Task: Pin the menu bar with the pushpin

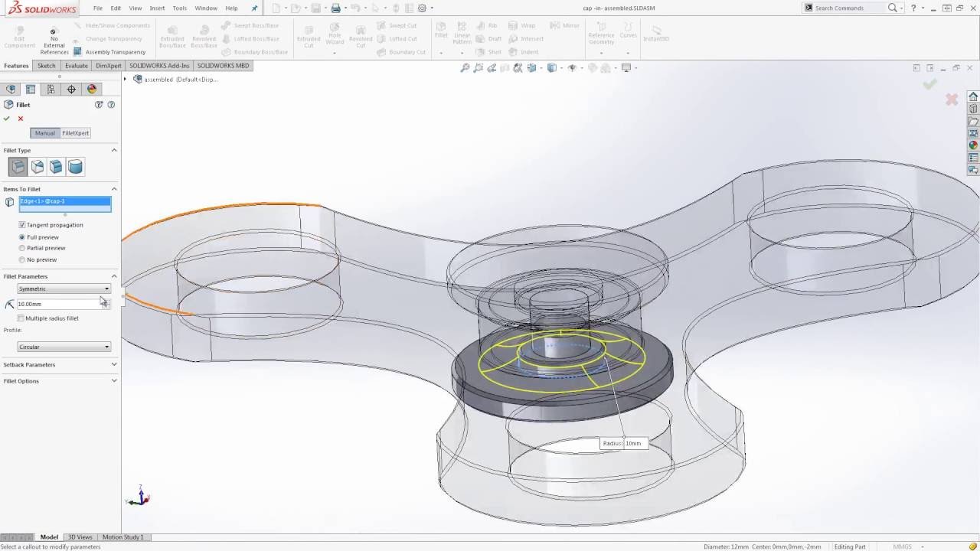Action: [254, 8]
